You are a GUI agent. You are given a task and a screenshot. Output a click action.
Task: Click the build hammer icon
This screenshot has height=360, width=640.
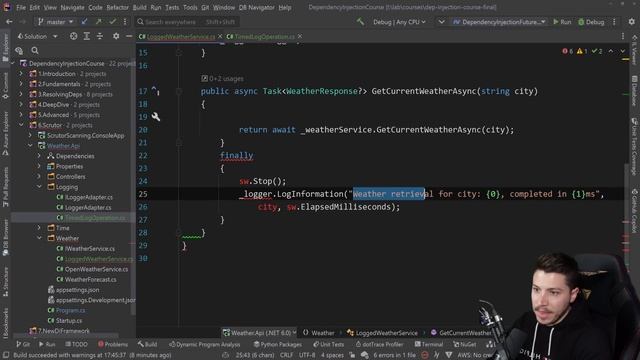(360, 22)
